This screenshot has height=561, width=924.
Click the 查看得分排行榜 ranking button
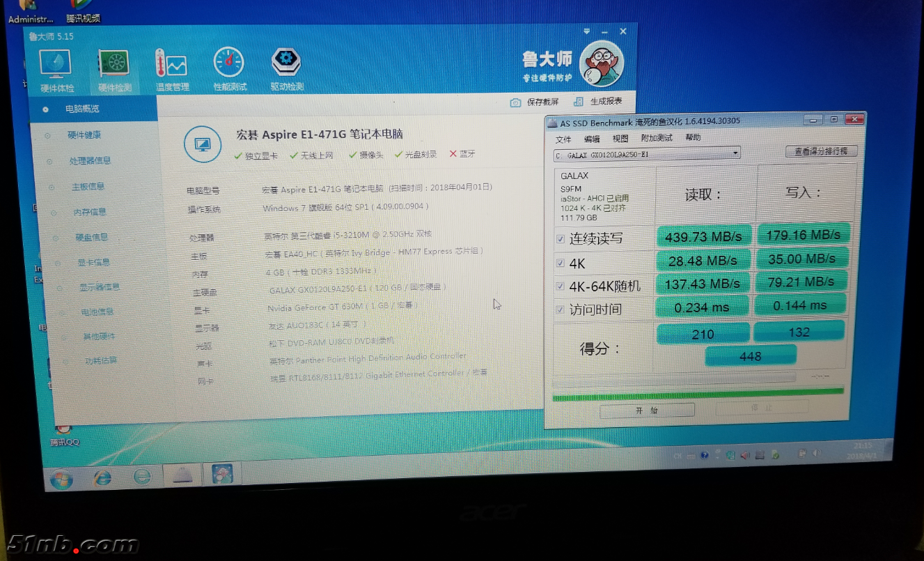point(821,151)
